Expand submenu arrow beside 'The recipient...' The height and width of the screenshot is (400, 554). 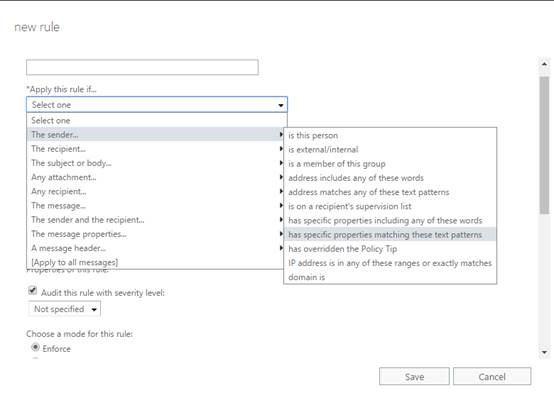click(x=281, y=149)
